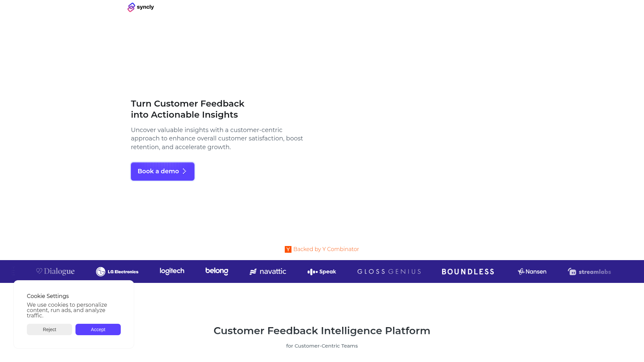Click the Dialogue logo in the customer strip
The height and width of the screenshot is (362, 644).
point(55,271)
